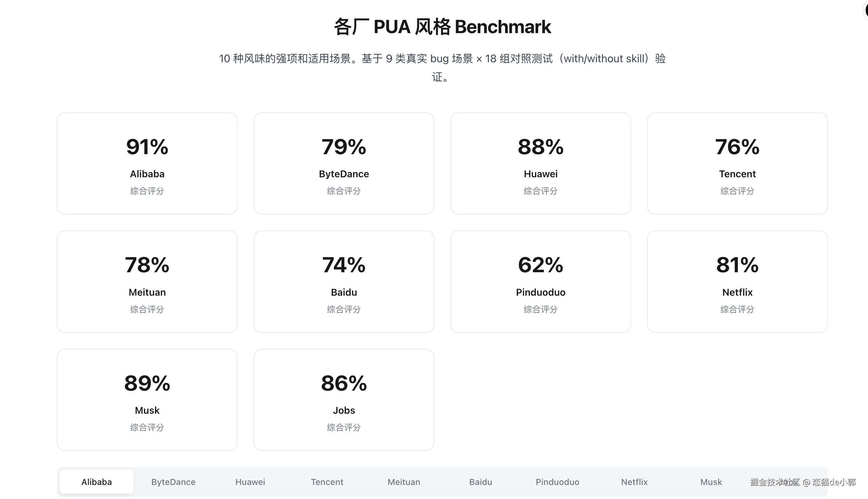
Task: Switch to the Pinduoduo tab
Action: (557, 482)
